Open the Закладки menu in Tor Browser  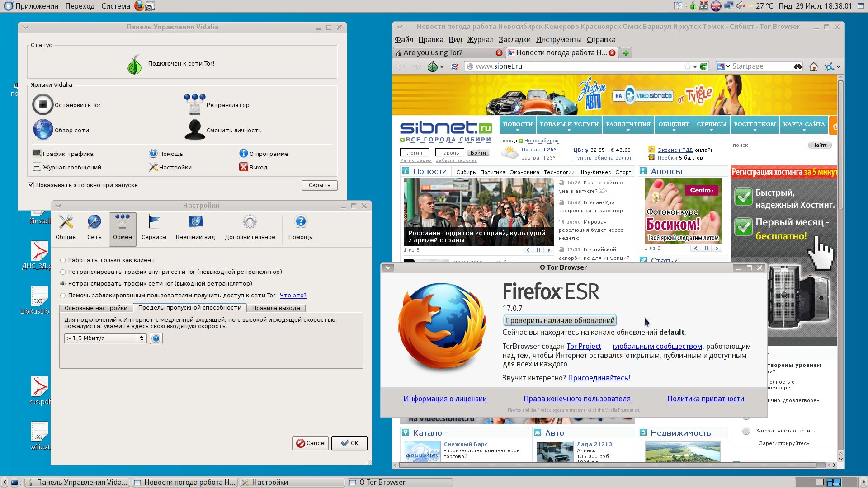click(x=514, y=40)
